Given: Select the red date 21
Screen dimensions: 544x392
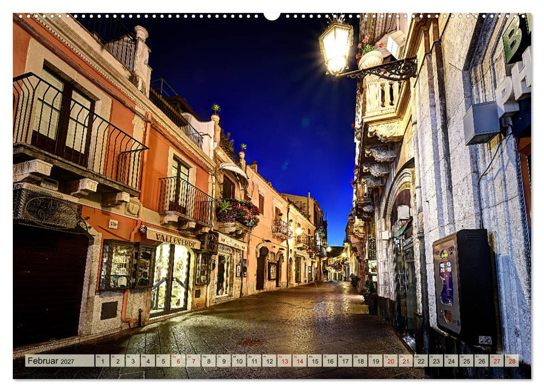Looking at the screenshot, I should click(406, 361).
